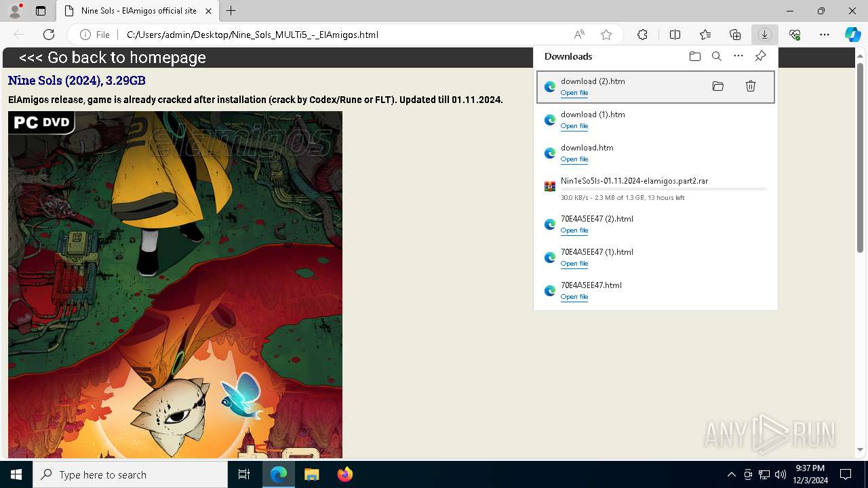
Task: Open network icon in system tray
Action: pos(764,474)
